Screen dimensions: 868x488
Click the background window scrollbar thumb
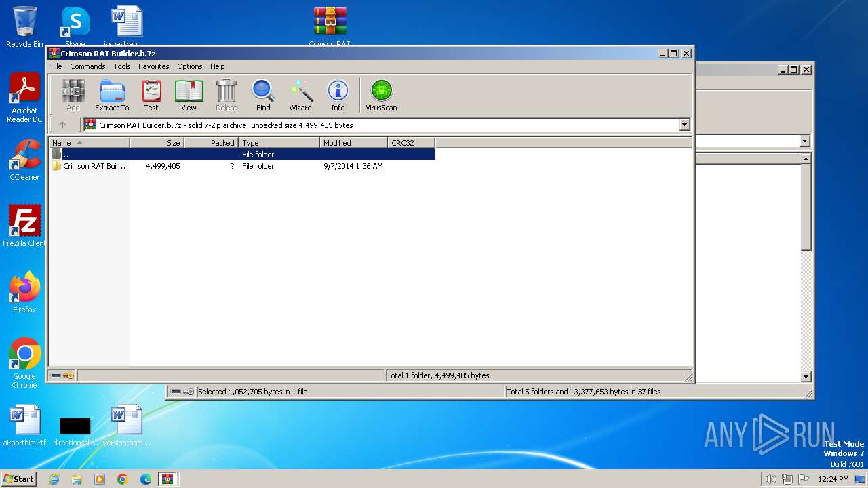point(806,207)
